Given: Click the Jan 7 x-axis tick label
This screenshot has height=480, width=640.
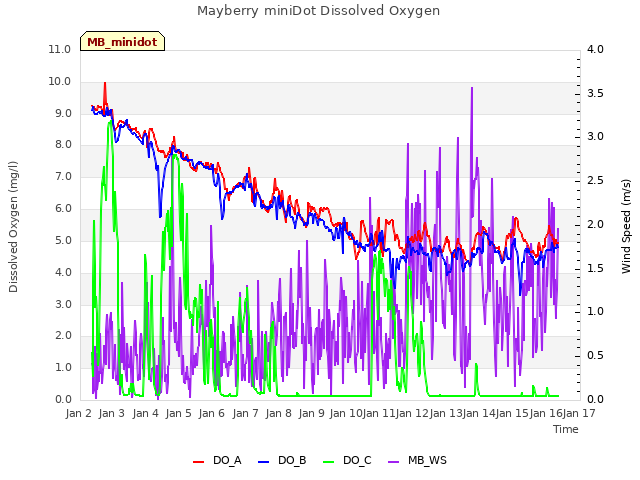Looking at the screenshot, I should (245, 413).
